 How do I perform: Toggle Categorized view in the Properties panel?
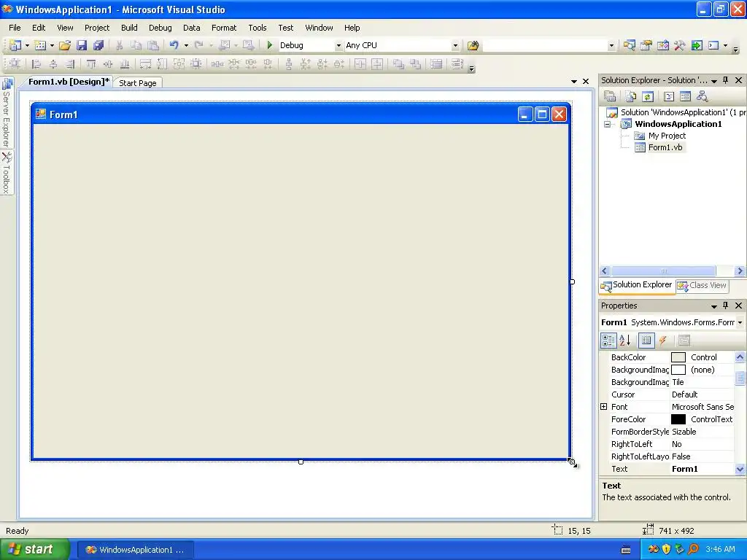608,341
